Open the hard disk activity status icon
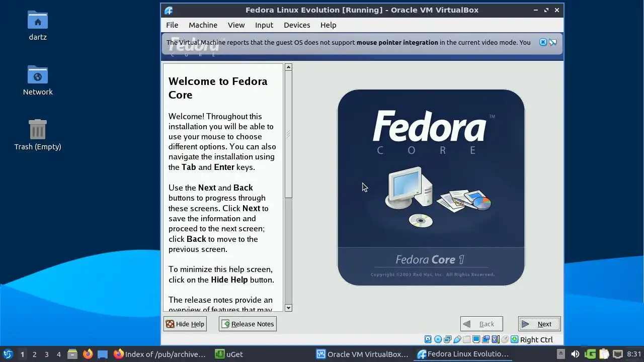Viewport: 644px width, 362px height. 428,339
